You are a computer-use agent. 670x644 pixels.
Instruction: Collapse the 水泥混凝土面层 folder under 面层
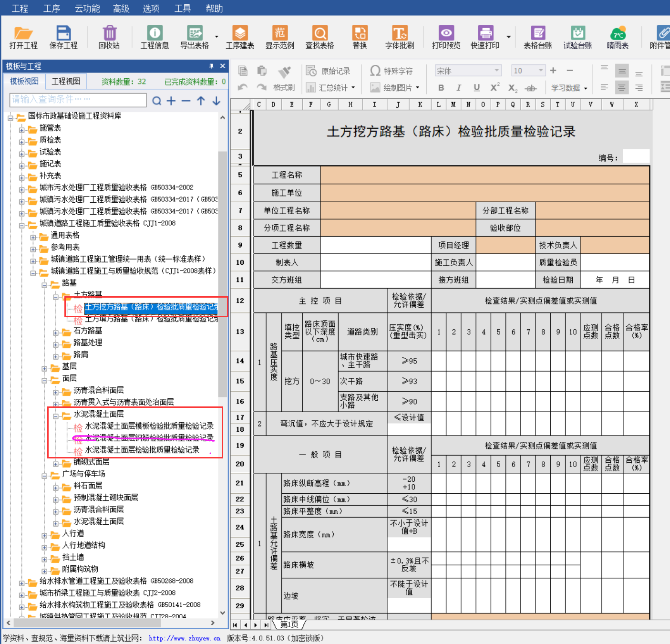(55, 416)
